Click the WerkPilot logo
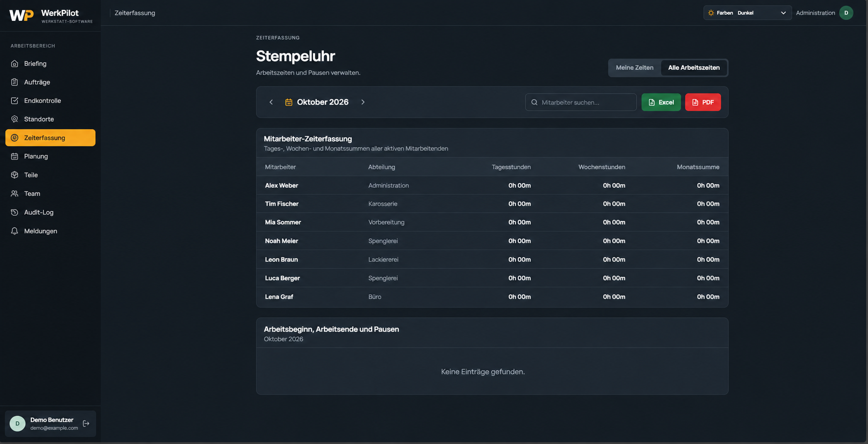 click(x=51, y=15)
